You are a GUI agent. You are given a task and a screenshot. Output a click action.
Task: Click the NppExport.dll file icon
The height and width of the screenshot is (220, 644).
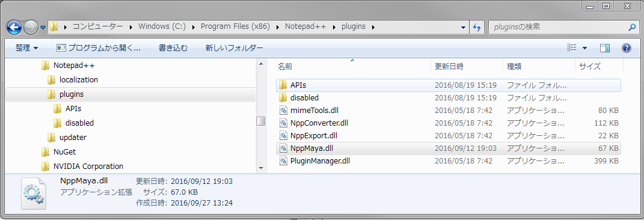(283, 135)
